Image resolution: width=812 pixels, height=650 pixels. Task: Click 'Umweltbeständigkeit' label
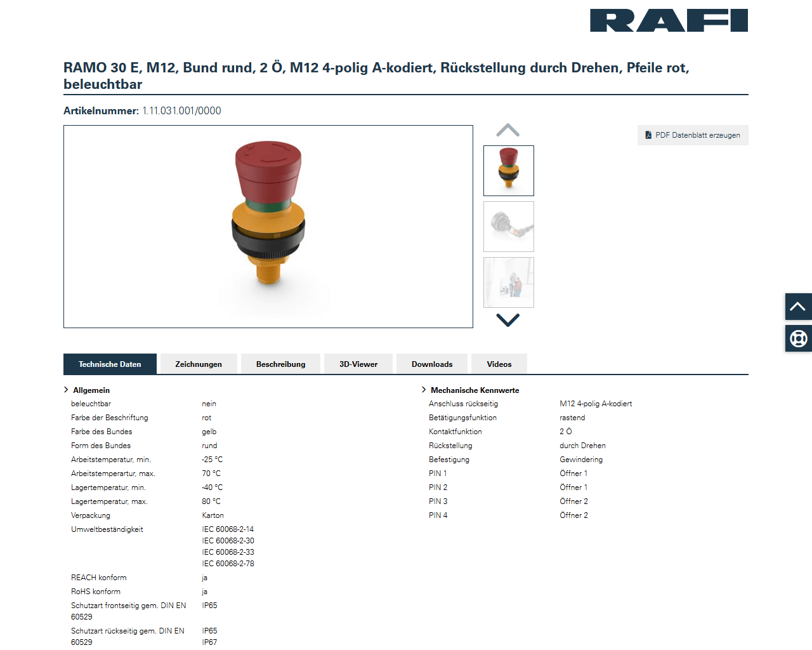click(x=107, y=529)
